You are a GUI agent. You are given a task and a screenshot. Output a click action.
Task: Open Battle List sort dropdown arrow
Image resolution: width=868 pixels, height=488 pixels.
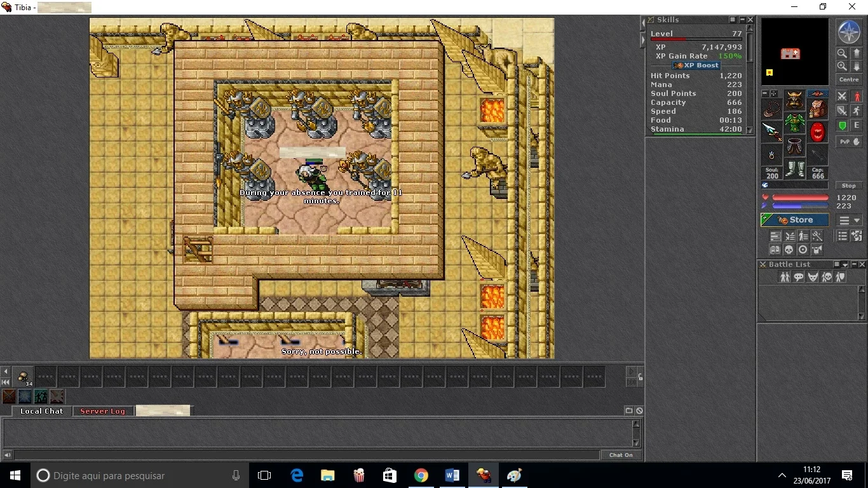point(845,264)
